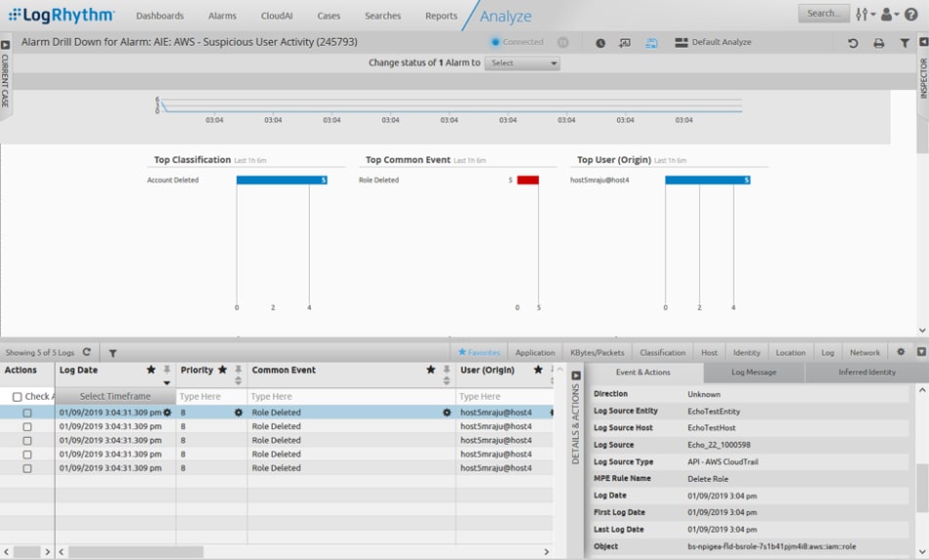Reload the log grid next to Showing 5 of 5 Logs
The image size is (929, 560).
(86, 352)
